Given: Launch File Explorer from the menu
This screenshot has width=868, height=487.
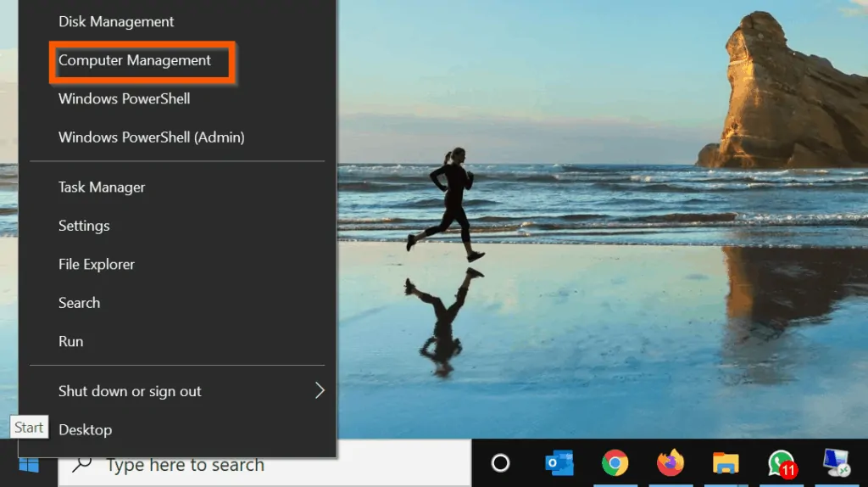Looking at the screenshot, I should click(x=177, y=264).
